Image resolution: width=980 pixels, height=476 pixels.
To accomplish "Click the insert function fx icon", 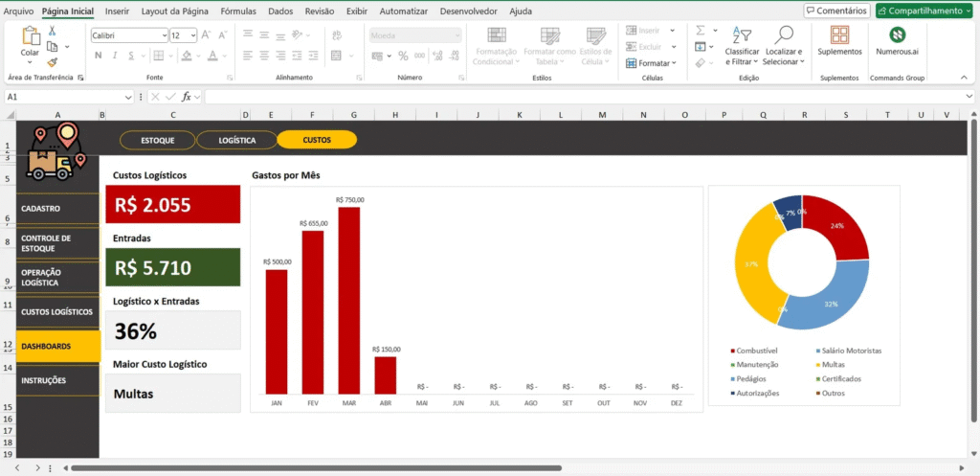I will click(x=189, y=97).
